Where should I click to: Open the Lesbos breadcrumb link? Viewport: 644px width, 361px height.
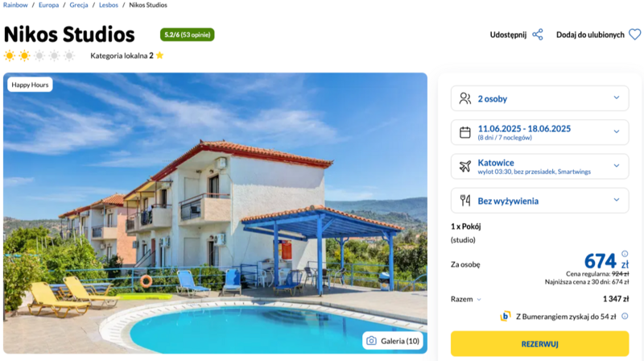click(x=109, y=5)
